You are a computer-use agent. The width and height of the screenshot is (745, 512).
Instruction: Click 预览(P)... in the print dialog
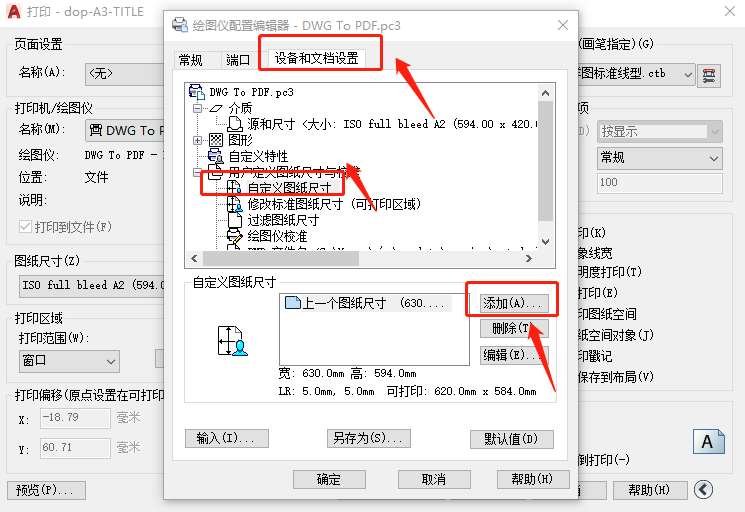point(46,490)
